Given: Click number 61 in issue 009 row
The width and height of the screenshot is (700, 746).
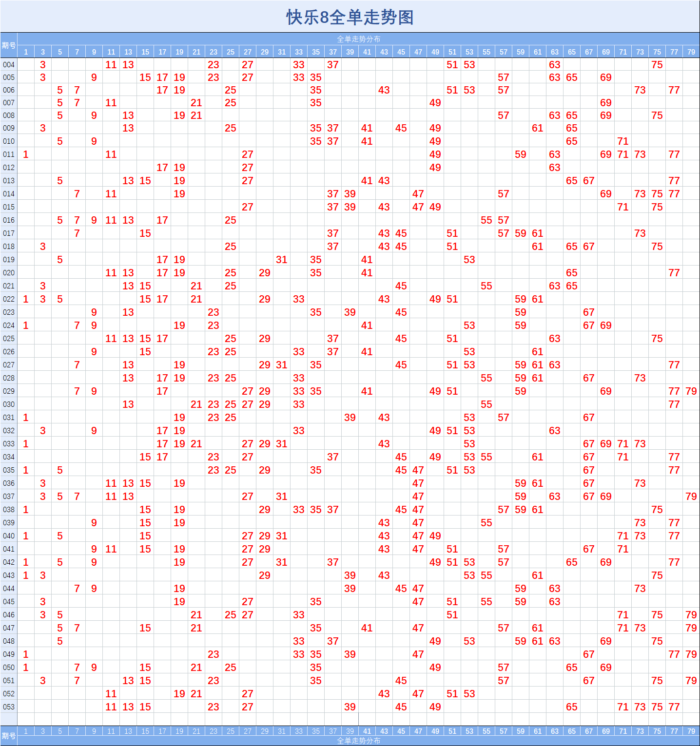Looking at the screenshot, I should 538,128.
